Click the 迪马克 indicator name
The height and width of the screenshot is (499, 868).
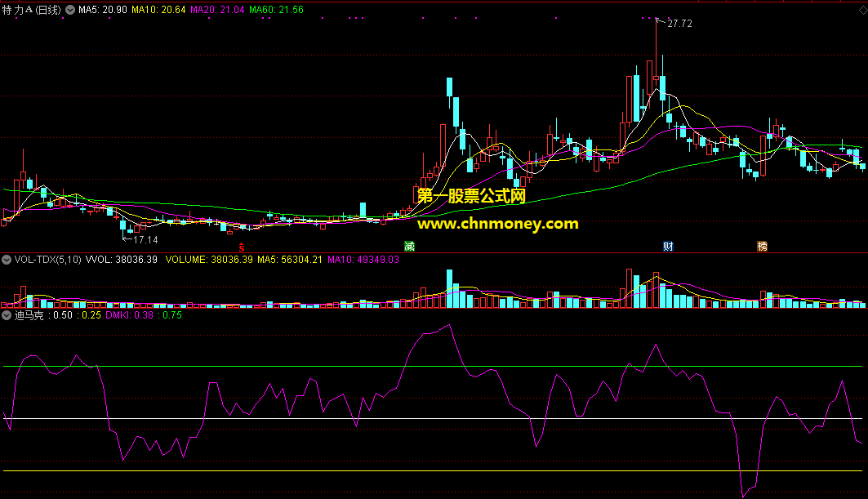(29, 315)
